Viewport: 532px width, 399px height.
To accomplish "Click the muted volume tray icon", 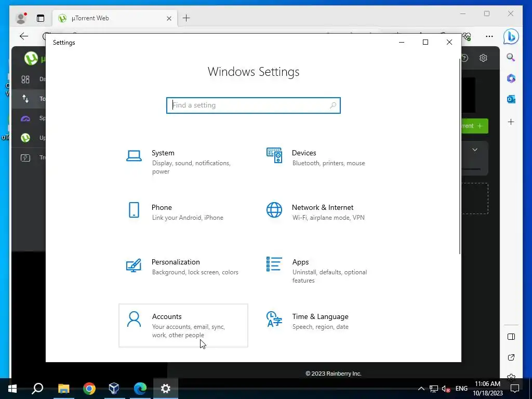I will tap(446, 389).
